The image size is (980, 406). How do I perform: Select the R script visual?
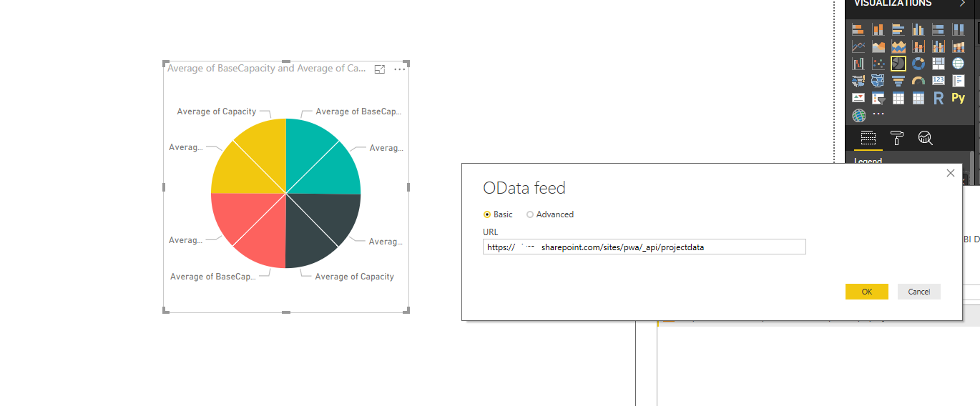(939, 98)
